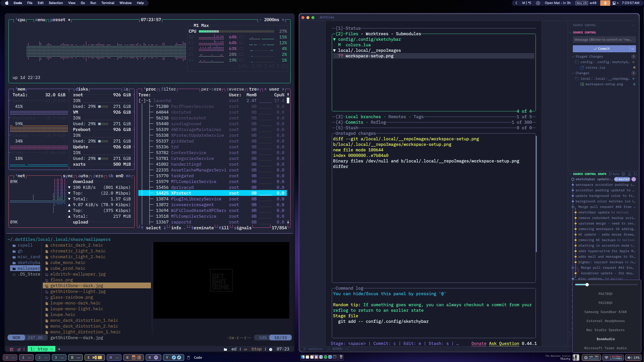Select the '1: btop' tmux window tab
Image resolution: width=644 pixels, height=362 pixels.
pyautogui.click(x=42, y=349)
